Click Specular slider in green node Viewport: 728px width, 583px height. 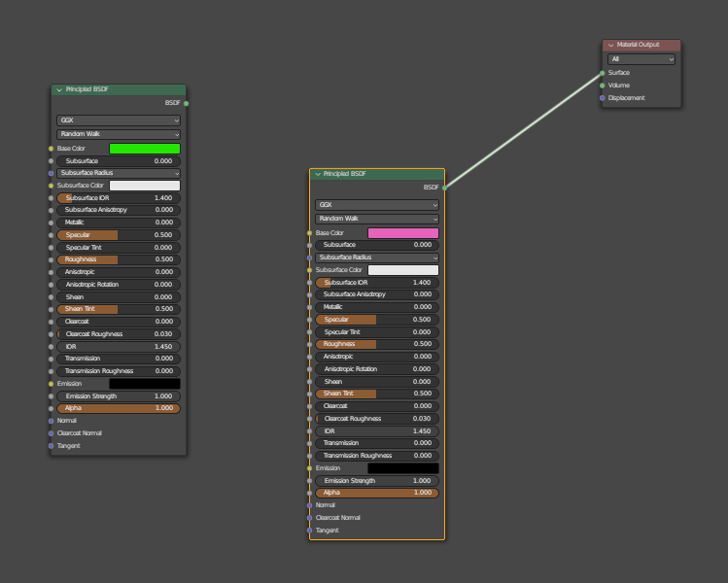(x=119, y=235)
